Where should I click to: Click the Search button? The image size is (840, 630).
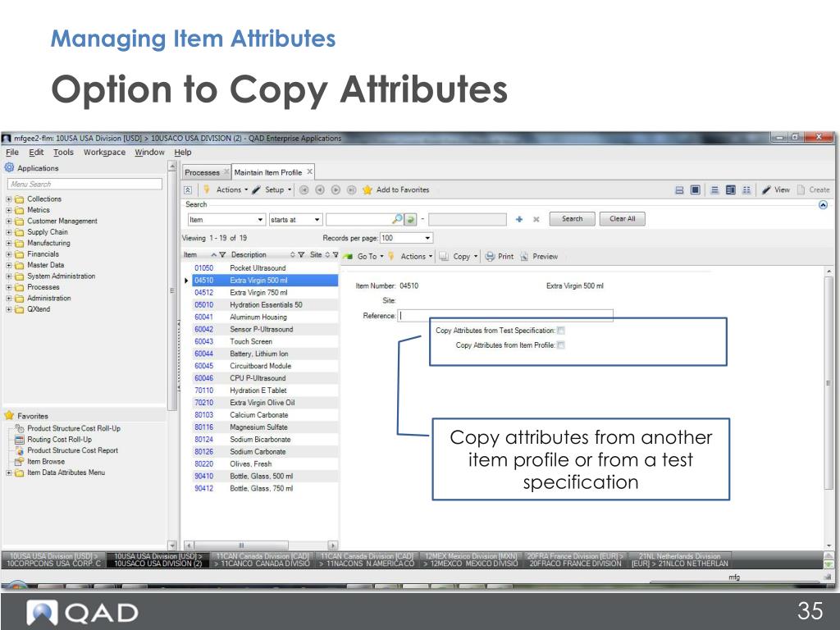coord(572,218)
